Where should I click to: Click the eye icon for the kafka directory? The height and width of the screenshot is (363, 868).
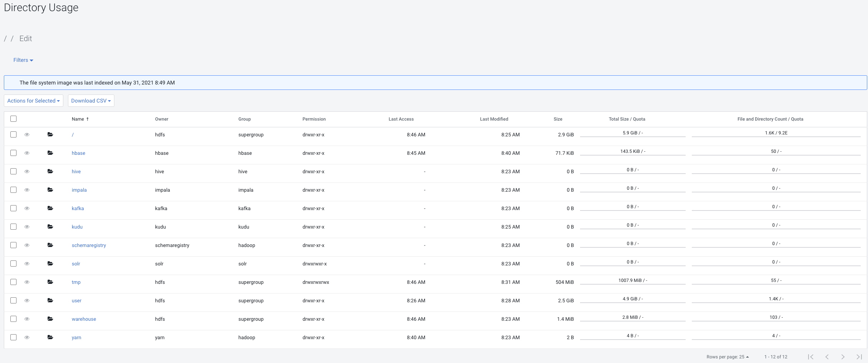click(27, 208)
